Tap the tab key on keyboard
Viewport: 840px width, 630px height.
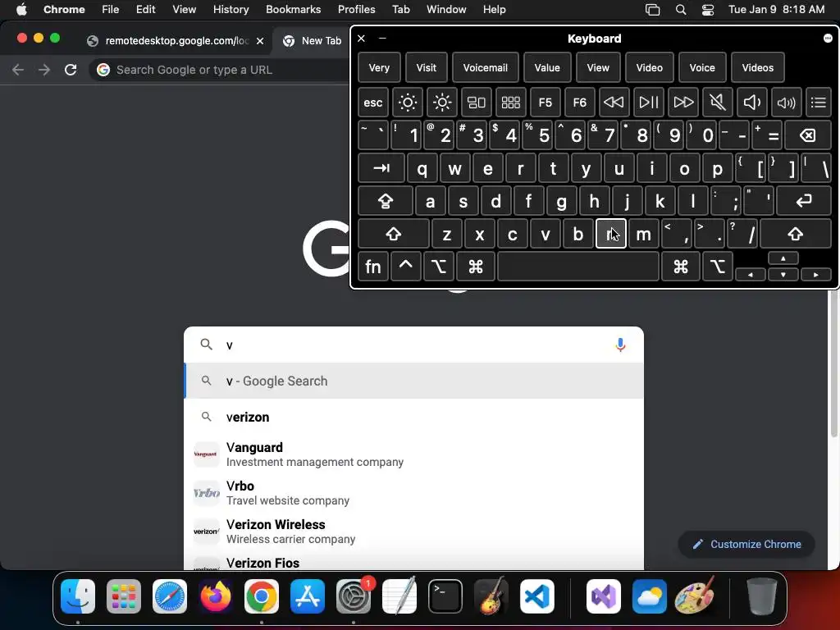(381, 168)
